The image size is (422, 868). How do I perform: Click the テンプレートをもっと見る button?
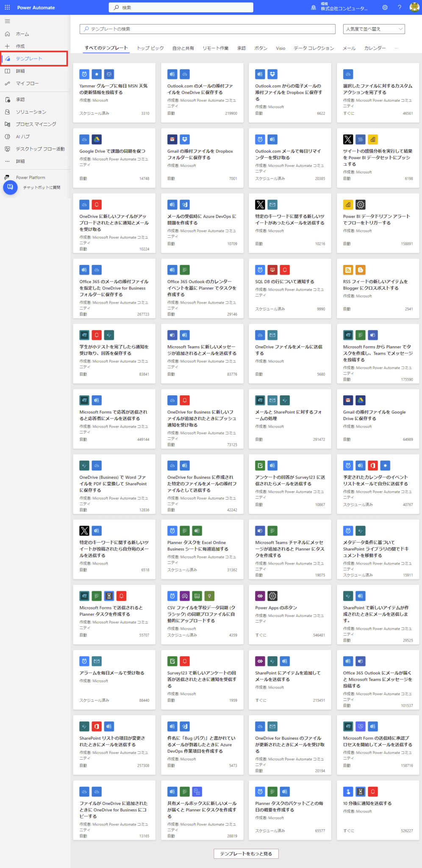pos(246,854)
